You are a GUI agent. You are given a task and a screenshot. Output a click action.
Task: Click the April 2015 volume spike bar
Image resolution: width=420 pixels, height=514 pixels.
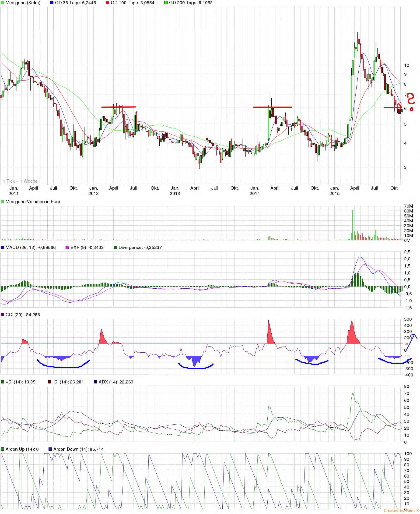(x=353, y=225)
